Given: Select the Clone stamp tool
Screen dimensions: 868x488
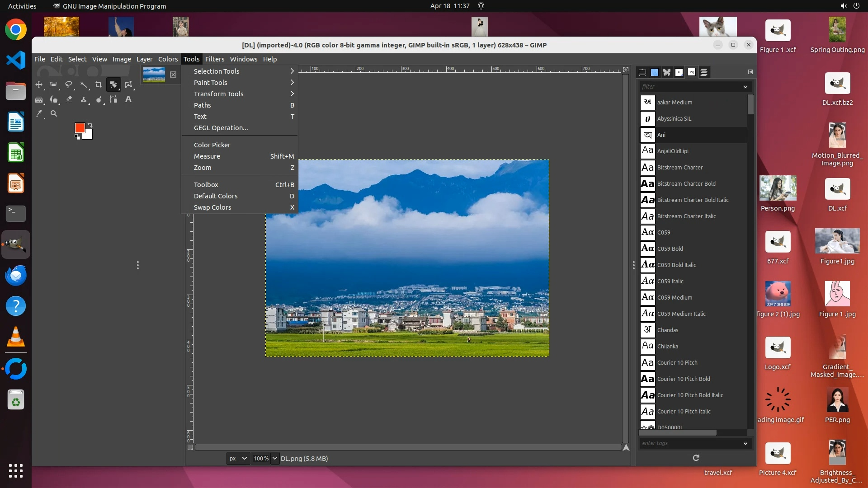Looking at the screenshot, I should click(x=84, y=99).
